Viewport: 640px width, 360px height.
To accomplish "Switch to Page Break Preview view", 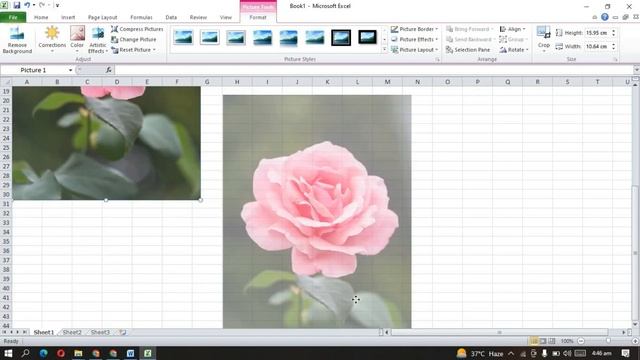I will coord(552,341).
